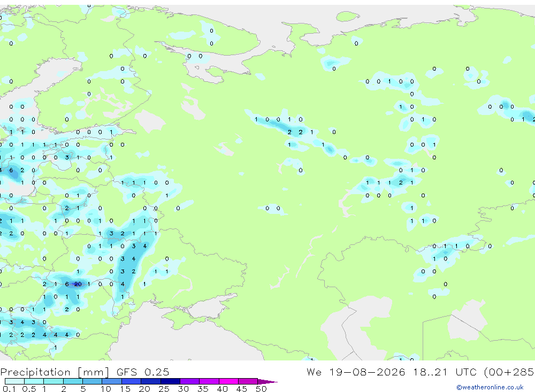This screenshot has width=535, height=392.
Task: Select the 5–10 mm legend color swatch
Action: [93, 381]
